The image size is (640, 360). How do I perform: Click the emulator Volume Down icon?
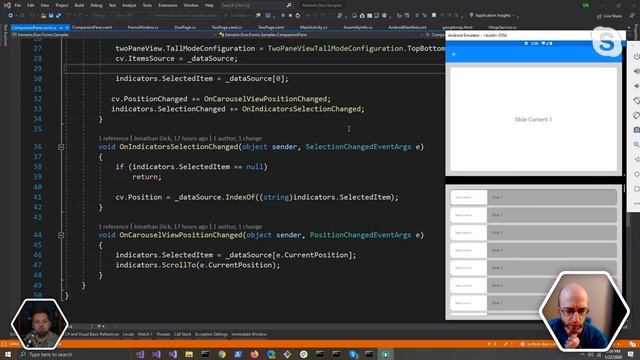(636, 86)
